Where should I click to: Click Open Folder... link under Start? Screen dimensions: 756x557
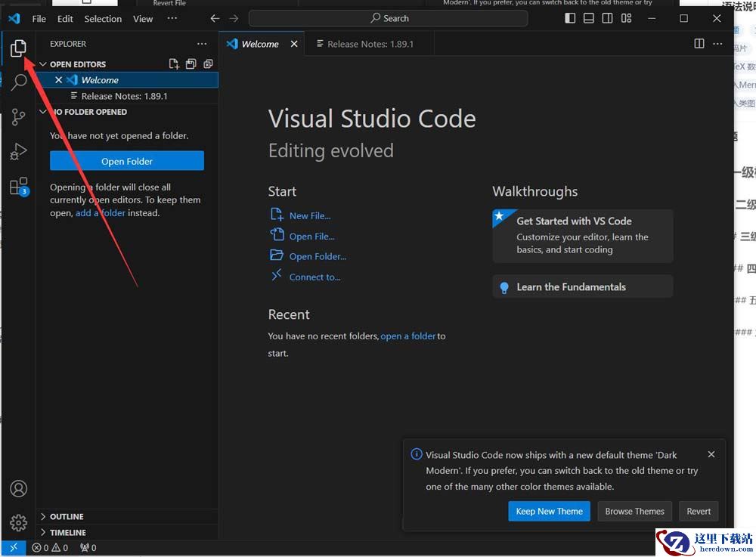[x=318, y=256]
